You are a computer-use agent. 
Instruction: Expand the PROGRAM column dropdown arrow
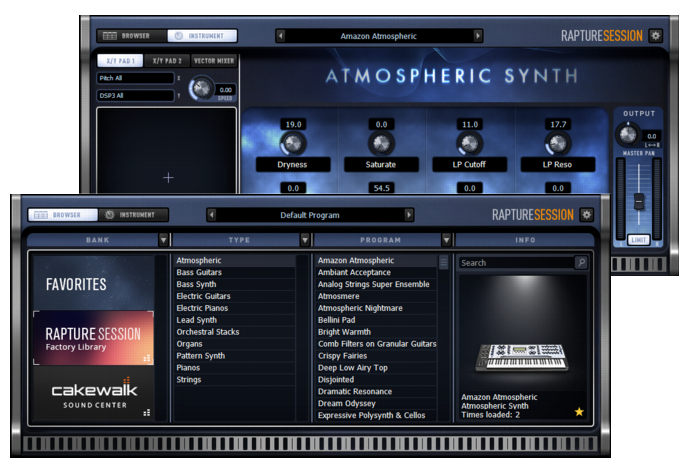pyautogui.click(x=446, y=240)
